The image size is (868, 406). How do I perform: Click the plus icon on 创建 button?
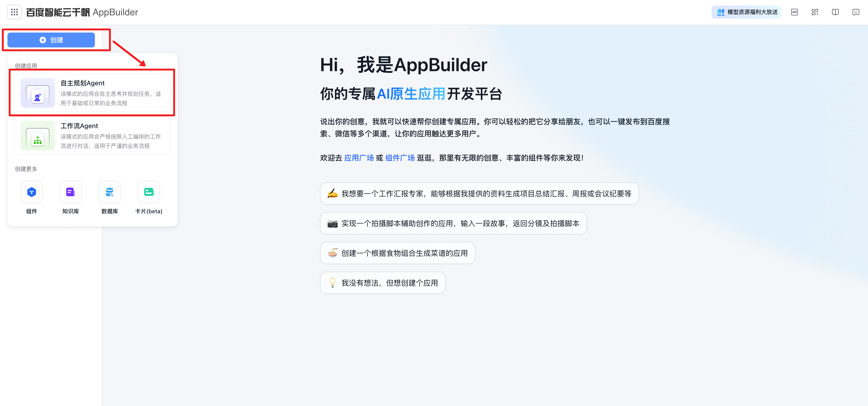[x=43, y=40]
